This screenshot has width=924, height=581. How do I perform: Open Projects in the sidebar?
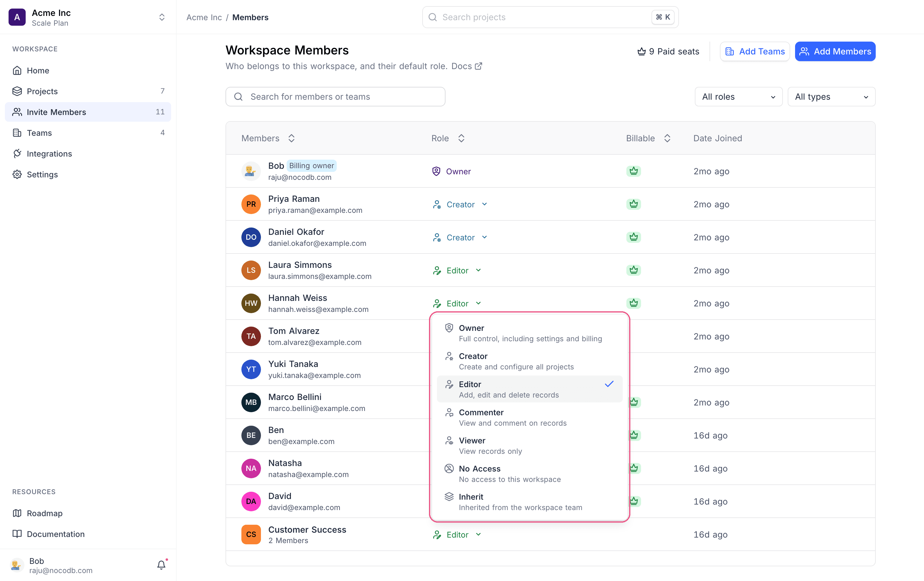coord(88,91)
